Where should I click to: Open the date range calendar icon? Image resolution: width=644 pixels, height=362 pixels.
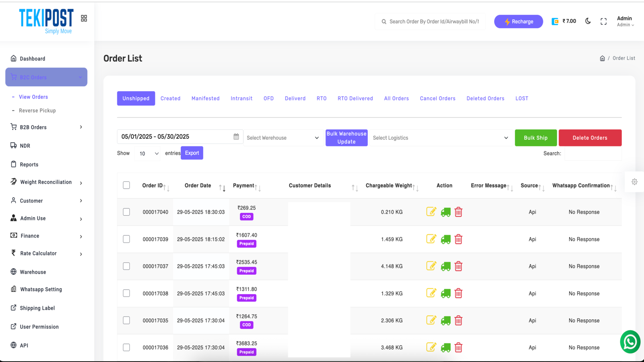(236, 137)
